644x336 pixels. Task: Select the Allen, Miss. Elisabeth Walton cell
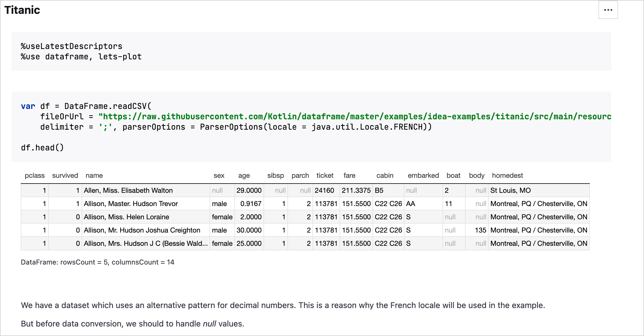coord(128,190)
